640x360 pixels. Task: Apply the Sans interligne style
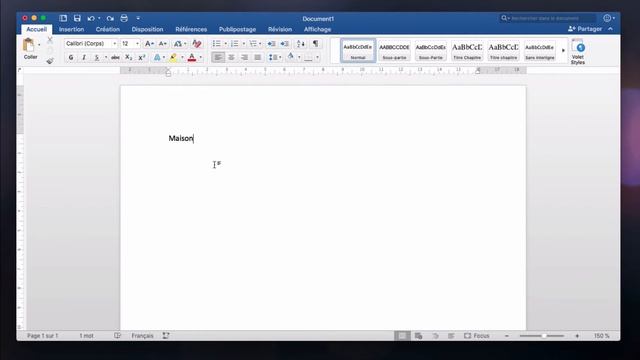click(540, 51)
